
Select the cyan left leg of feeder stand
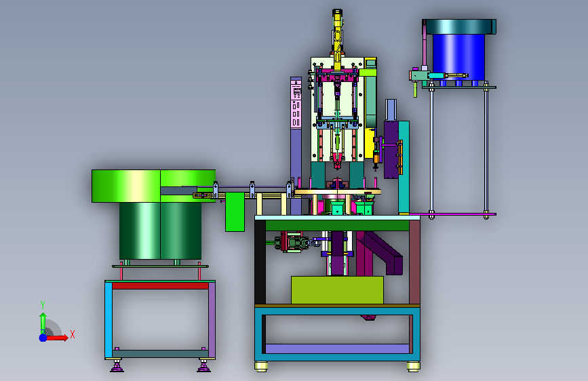109,320
